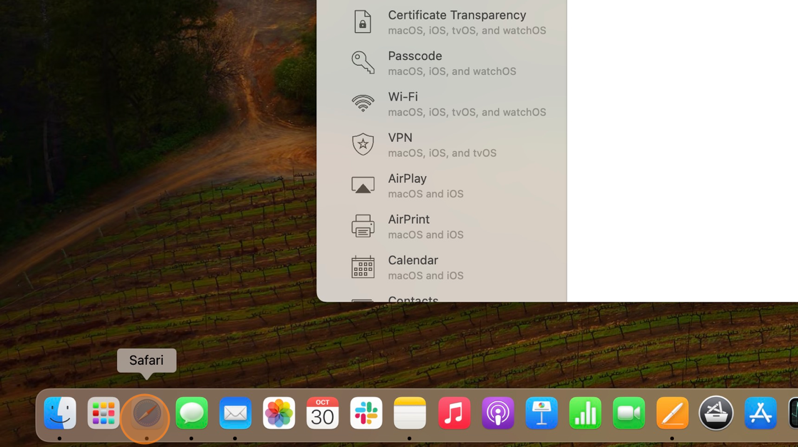The image size is (798, 447).
Task: Select the AirPrint printer icon
Action: pyautogui.click(x=362, y=226)
